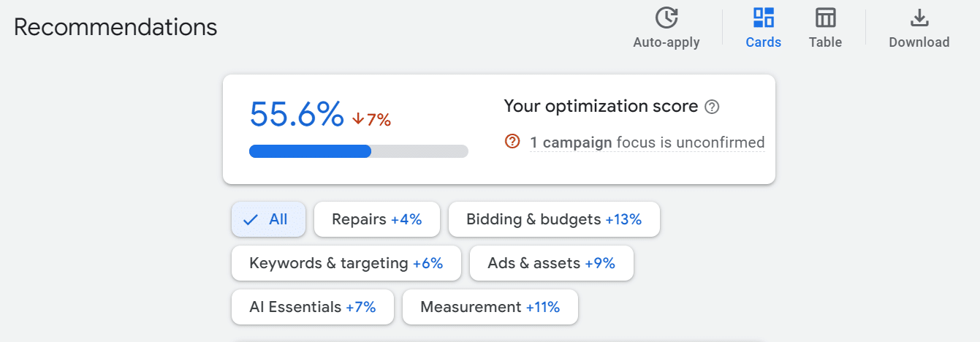Open the Auto-apply recommendations settings
Image resolution: width=980 pixels, height=342 pixels.
[x=666, y=28]
